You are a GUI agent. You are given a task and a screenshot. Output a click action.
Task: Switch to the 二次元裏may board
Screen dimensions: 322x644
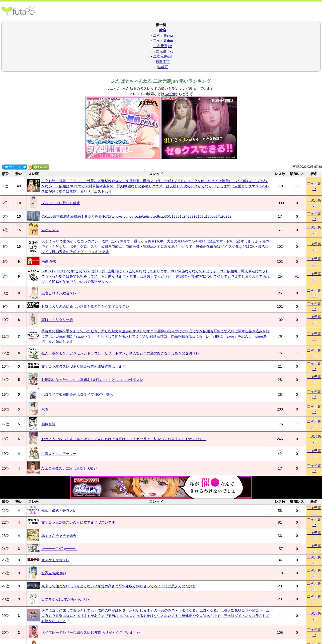click(163, 51)
